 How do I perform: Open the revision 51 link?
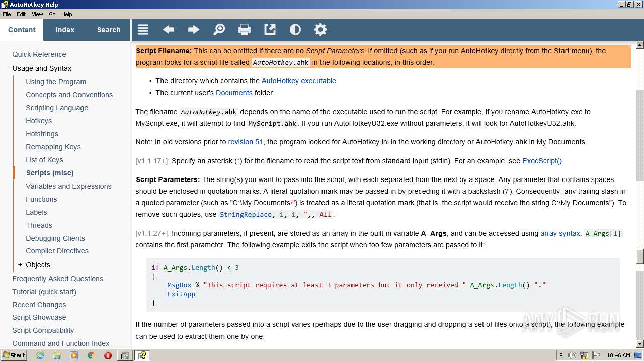coord(246,142)
